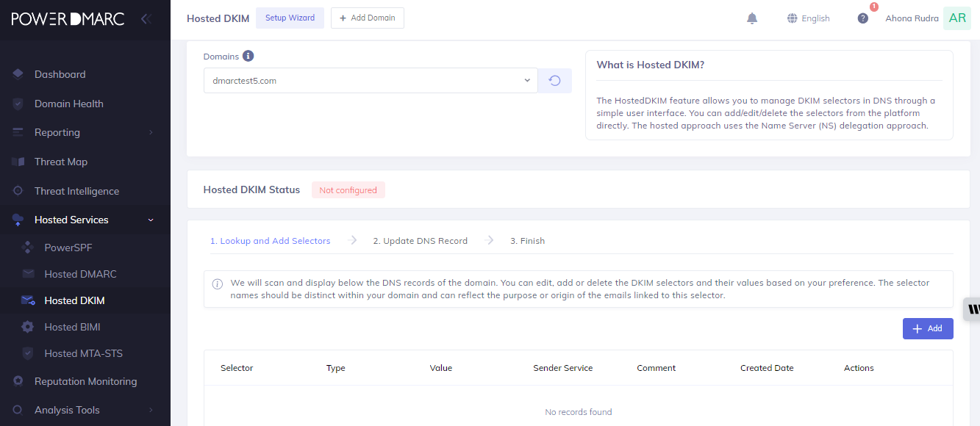
Task: Open Dashboard from the sidebar
Action: point(60,74)
